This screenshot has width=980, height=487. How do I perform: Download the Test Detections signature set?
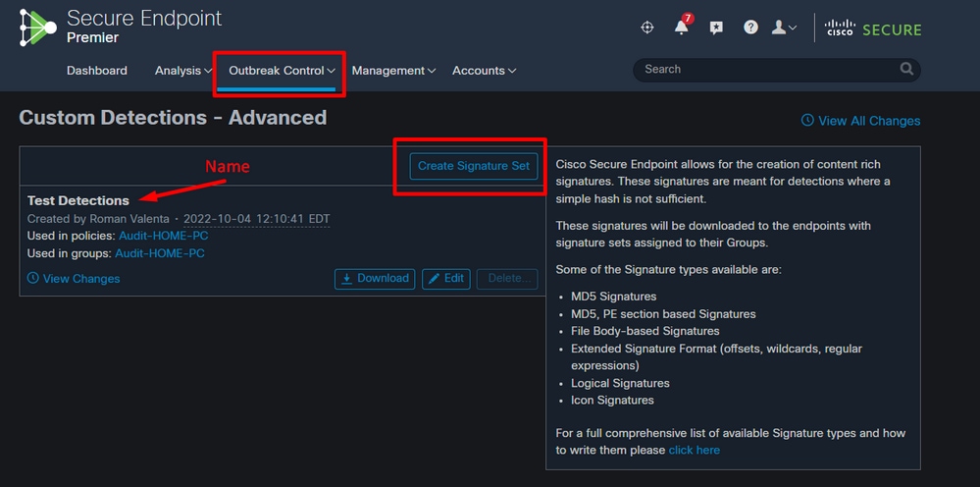(375, 279)
